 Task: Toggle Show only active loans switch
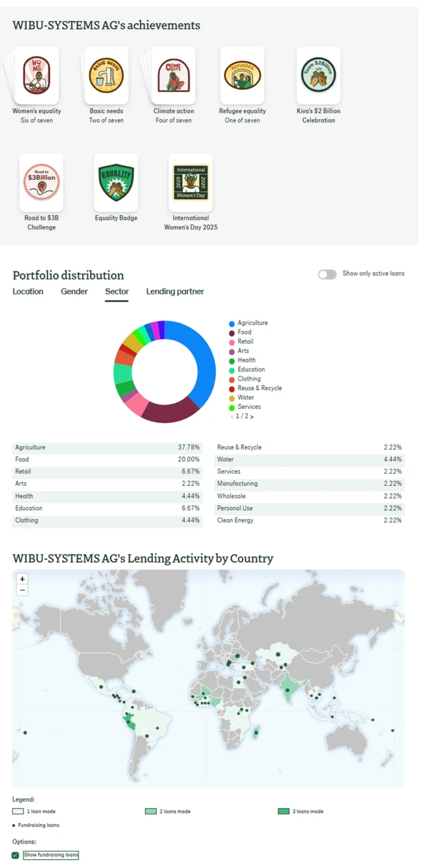pos(327,274)
